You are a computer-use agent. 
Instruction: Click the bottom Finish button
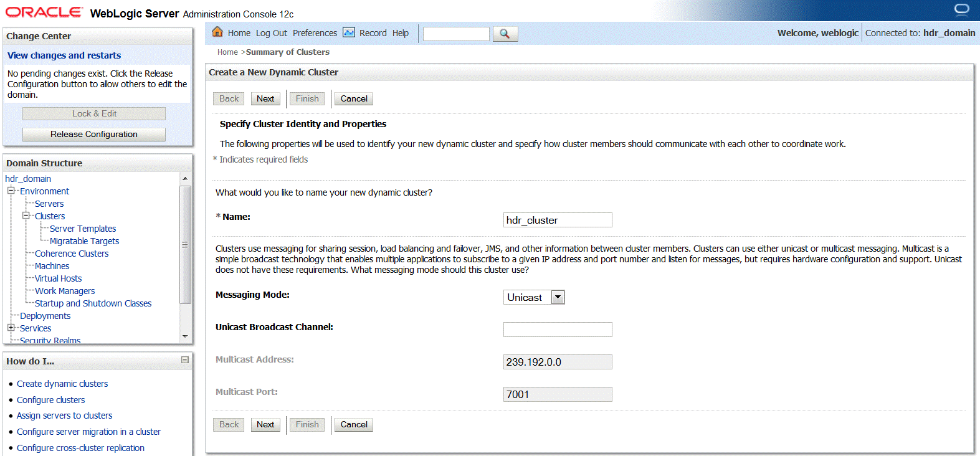(x=307, y=424)
